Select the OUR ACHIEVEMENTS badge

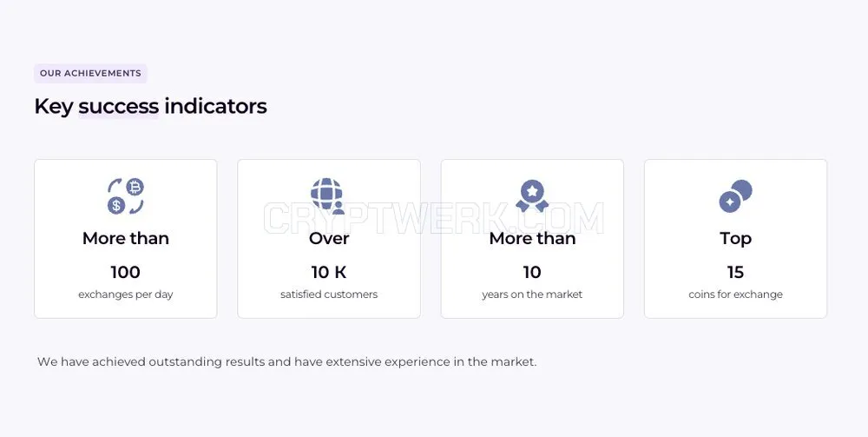(90, 73)
